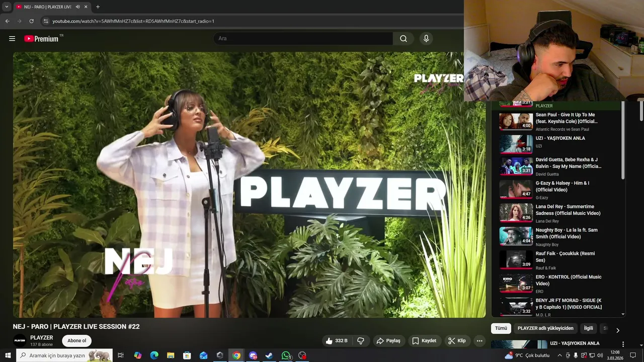Dislike the video with thumbs down
This screenshot has height=362, width=644.
tap(361, 341)
